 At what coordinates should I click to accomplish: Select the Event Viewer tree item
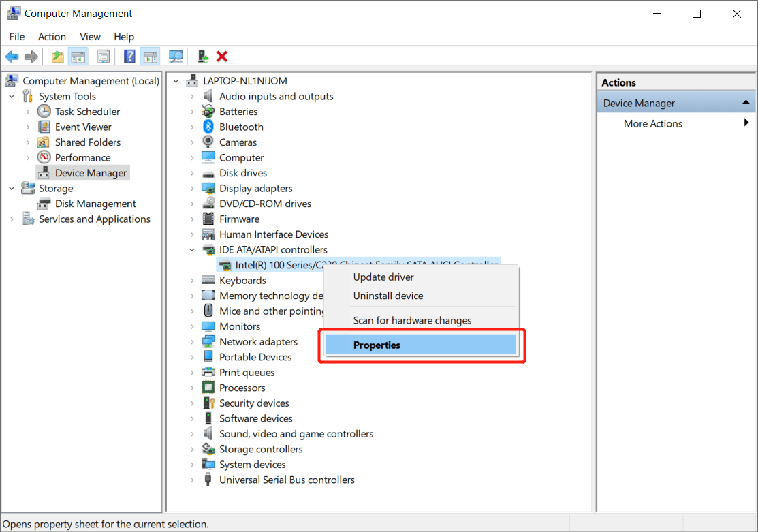82,127
